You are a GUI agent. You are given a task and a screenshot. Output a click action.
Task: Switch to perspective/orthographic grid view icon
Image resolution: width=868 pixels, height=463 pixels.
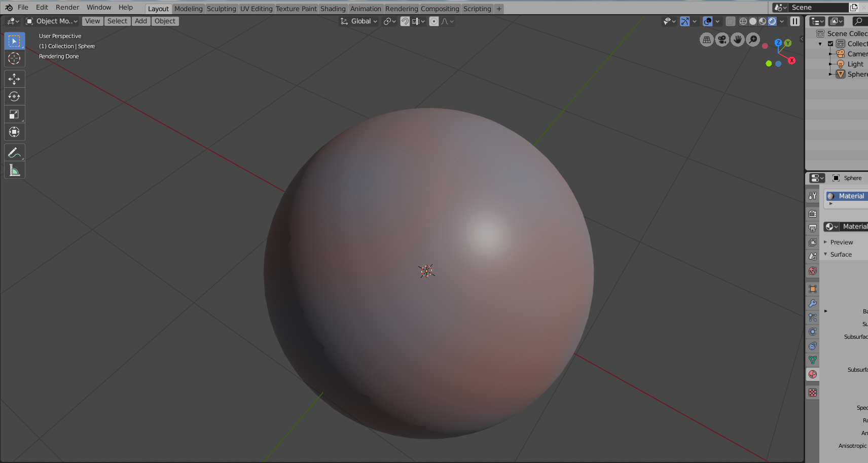(706, 40)
